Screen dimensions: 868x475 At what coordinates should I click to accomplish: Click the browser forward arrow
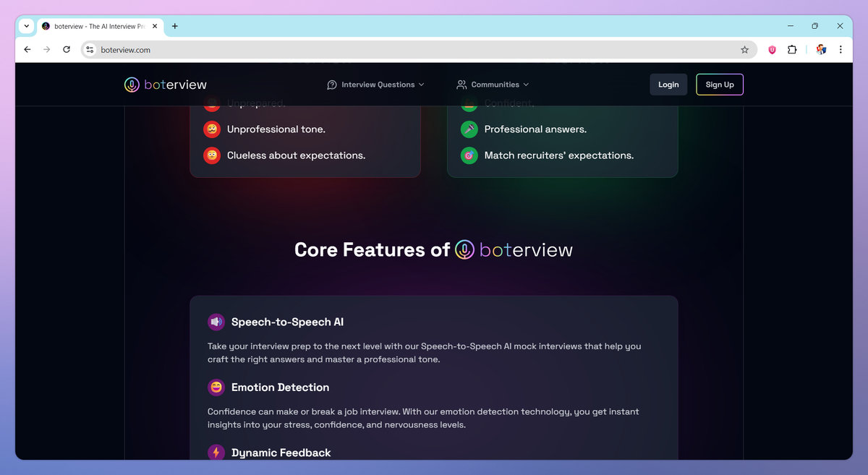[47, 50]
